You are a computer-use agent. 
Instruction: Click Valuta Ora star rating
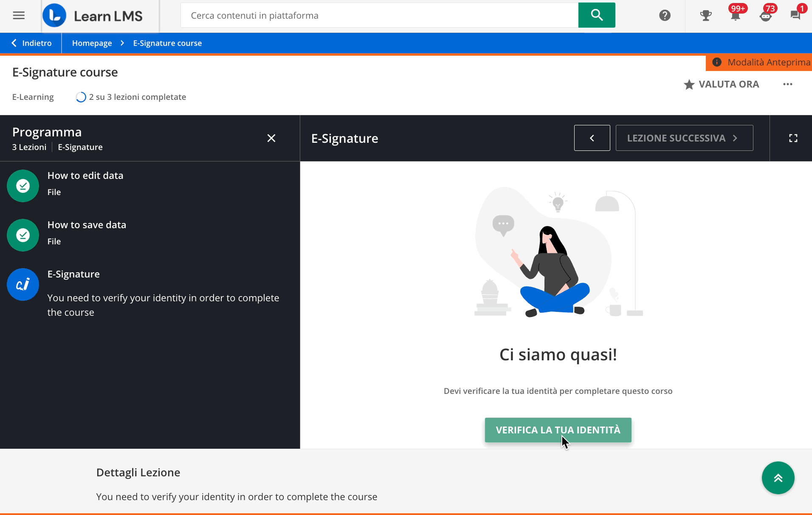[722, 84]
